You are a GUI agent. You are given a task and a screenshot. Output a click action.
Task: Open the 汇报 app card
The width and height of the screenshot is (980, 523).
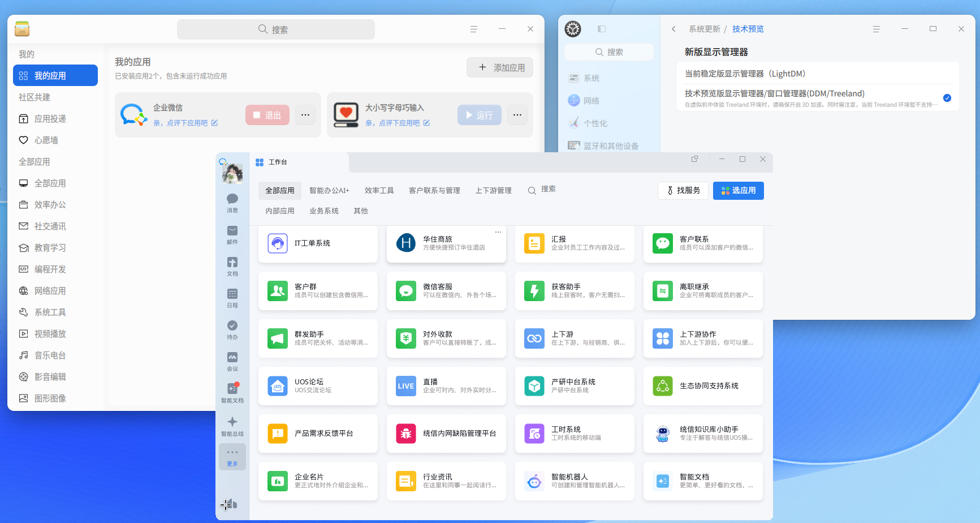point(575,243)
